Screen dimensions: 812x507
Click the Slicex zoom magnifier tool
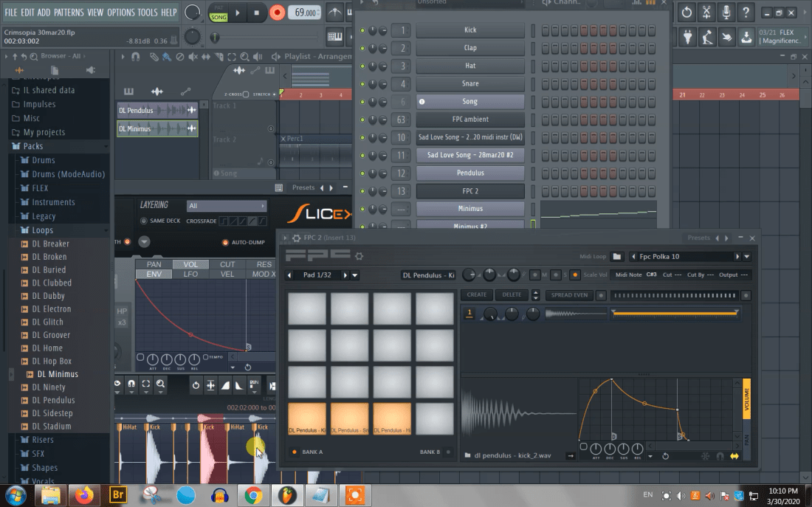pyautogui.click(x=160, y=384)
